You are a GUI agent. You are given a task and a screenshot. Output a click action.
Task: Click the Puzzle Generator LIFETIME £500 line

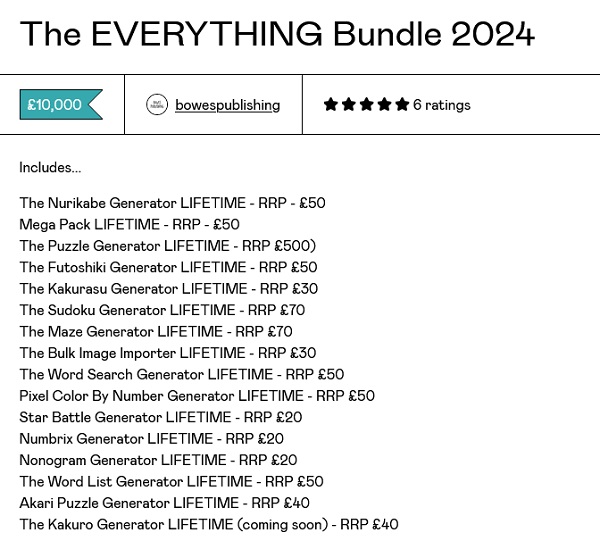point(167,246)
